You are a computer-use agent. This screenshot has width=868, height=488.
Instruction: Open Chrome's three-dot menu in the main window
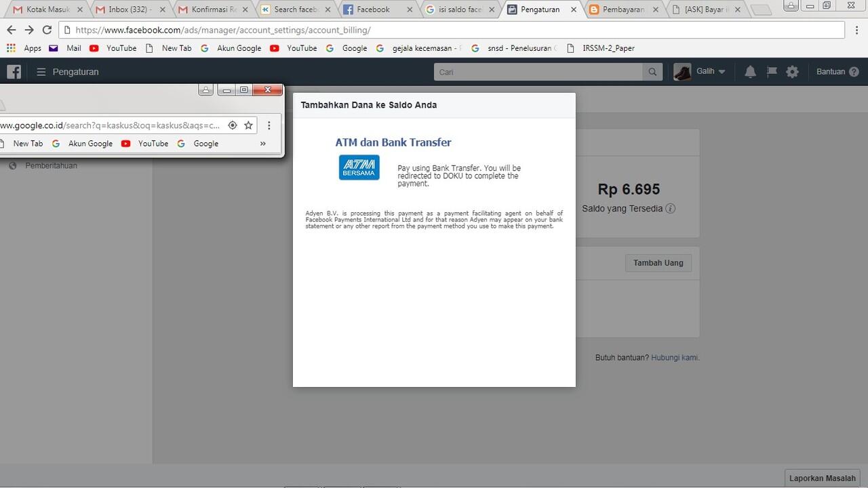(856, 30)
